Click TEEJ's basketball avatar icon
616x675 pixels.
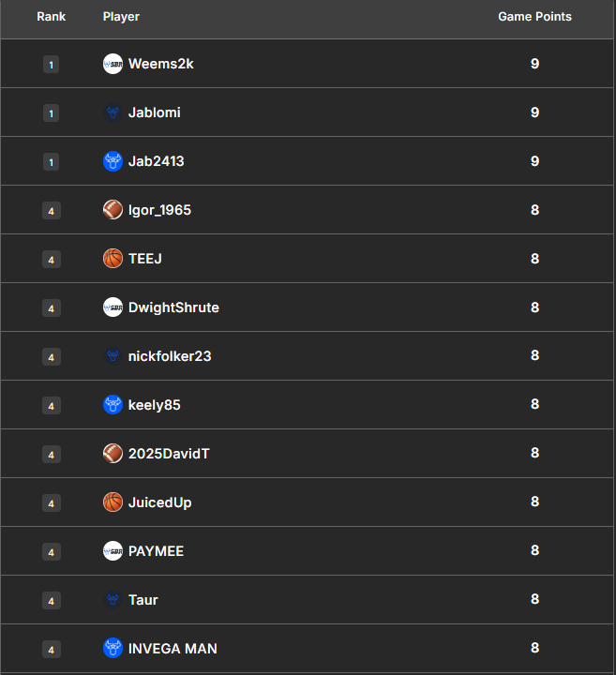click(113, 259)
